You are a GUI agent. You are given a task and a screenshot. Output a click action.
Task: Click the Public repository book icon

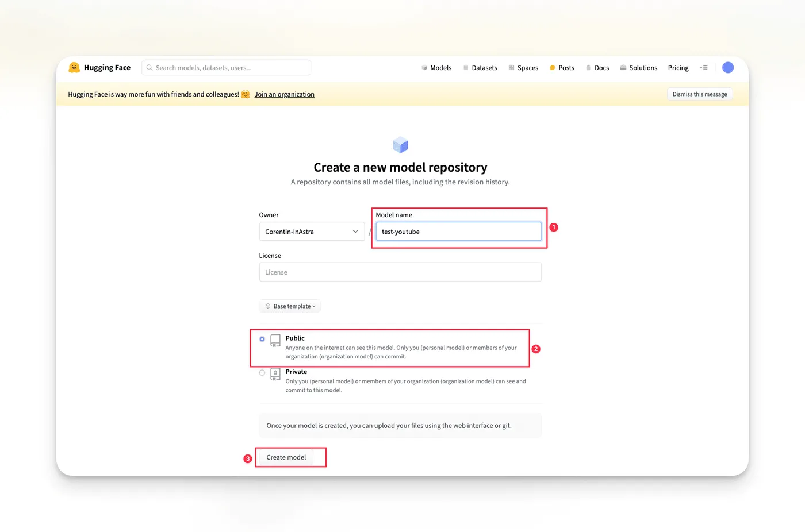[x=275, y=340]
